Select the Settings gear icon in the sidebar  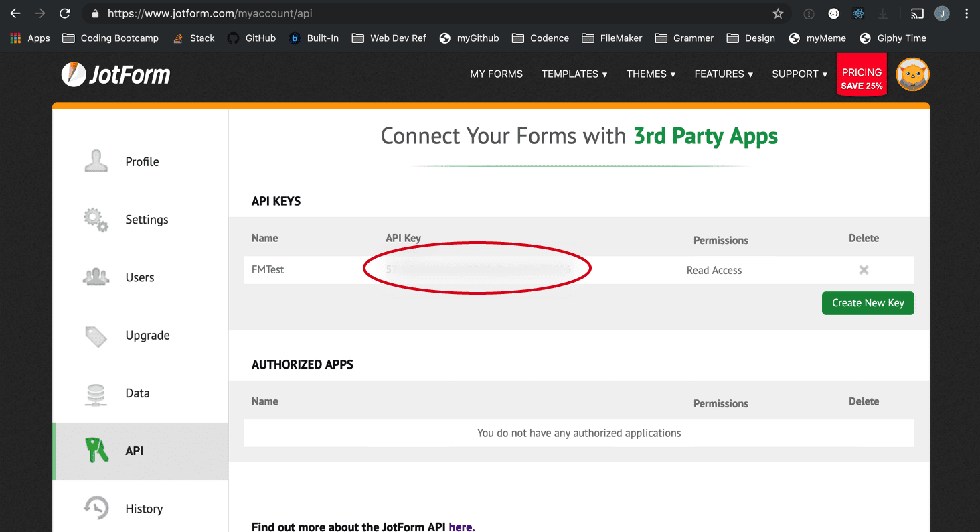pos(96,219)
